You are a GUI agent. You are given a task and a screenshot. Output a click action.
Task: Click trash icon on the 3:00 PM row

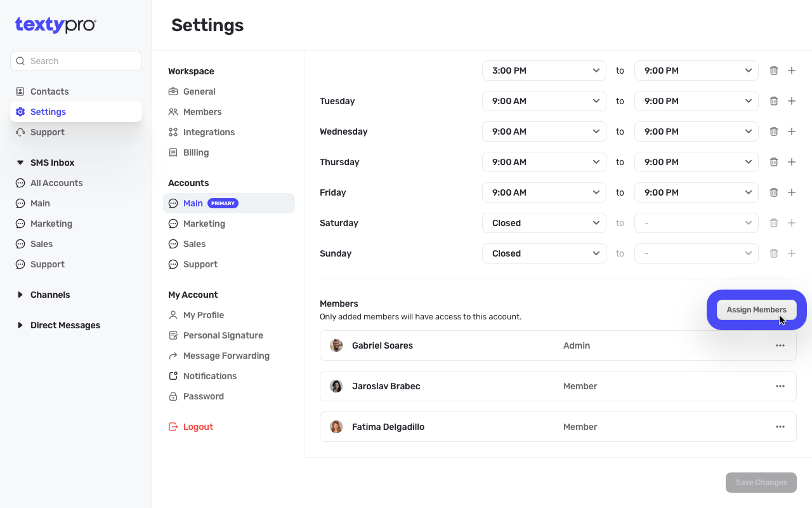pyautogui.click(x=774, y=70)
